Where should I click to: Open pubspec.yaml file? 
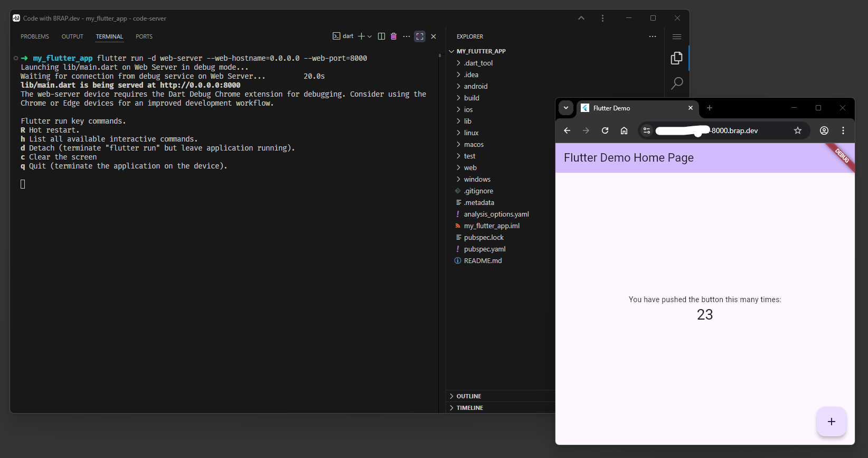point(485,249)
